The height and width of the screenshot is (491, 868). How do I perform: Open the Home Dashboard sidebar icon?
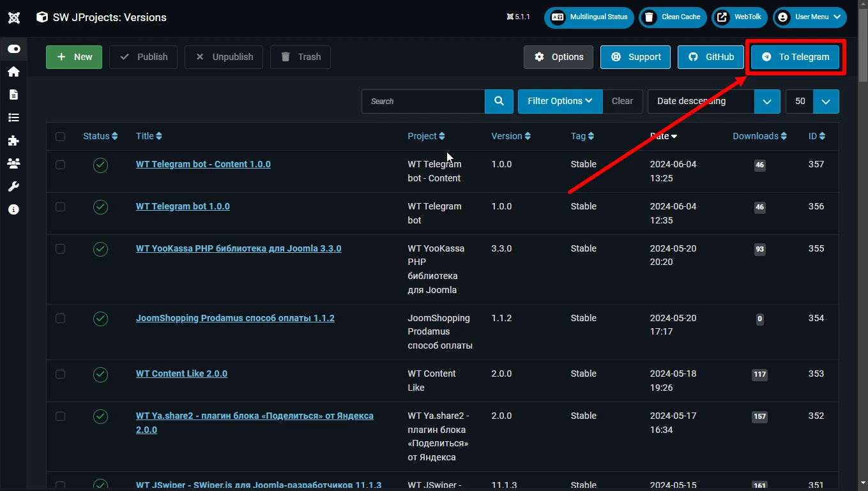pos(13,72)
